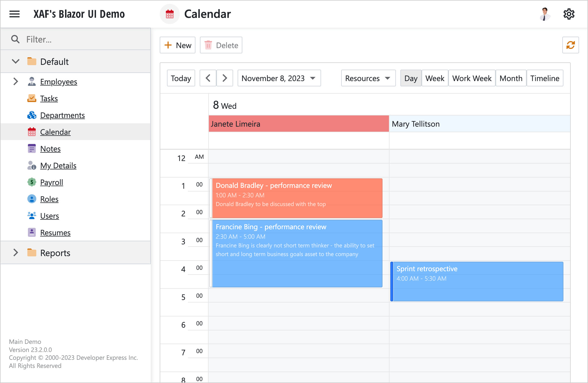Expand the Reports section
588x383 pixels.
tap(16, 252)
